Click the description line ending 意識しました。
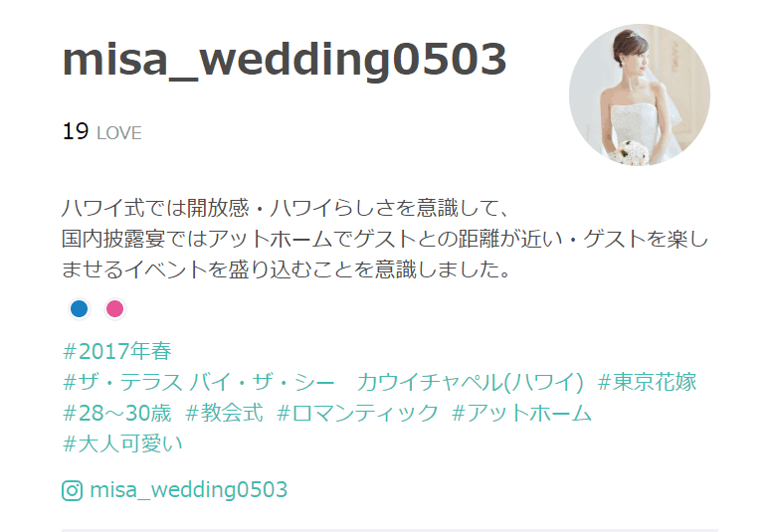Screen dimensions: 772x532 [x=287, y=269]
